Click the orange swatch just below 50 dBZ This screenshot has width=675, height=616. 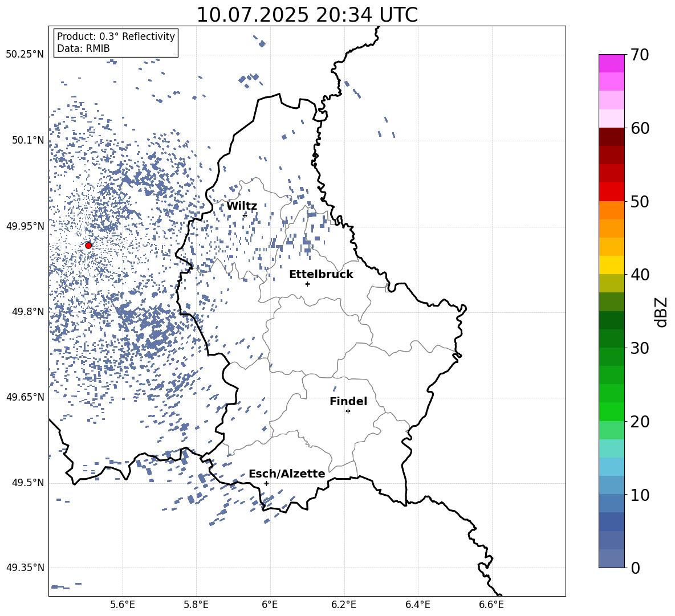pos(611,210)
